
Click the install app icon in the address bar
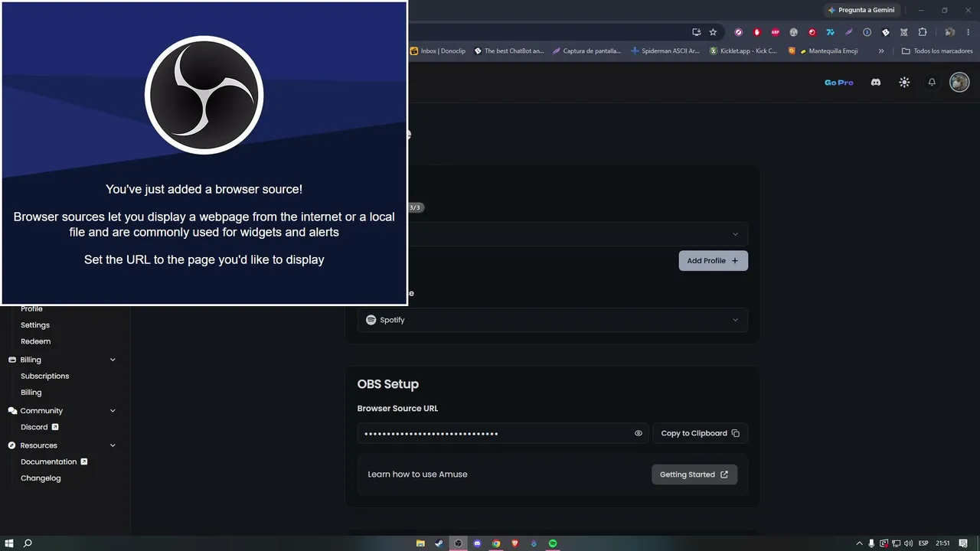pos(696,32)
